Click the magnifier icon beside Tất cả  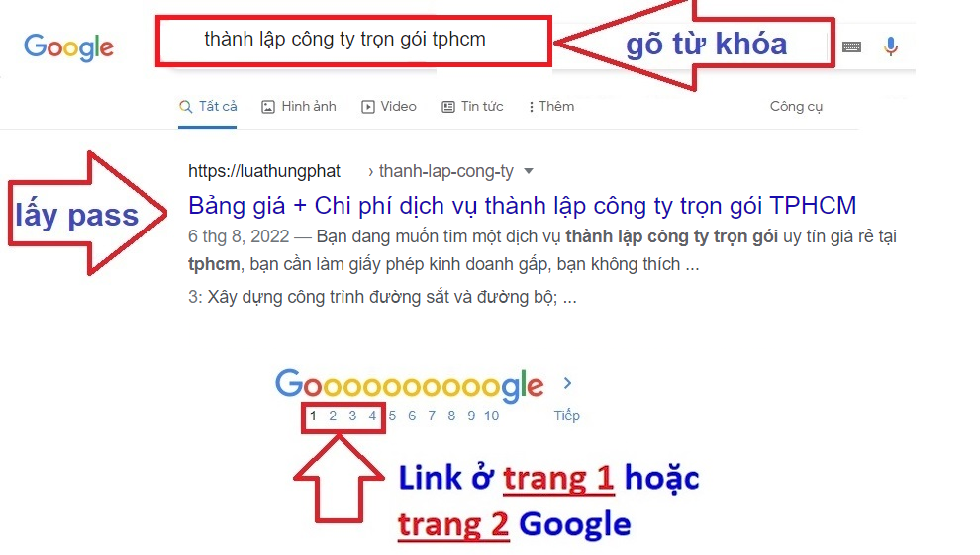coord(185,107)
